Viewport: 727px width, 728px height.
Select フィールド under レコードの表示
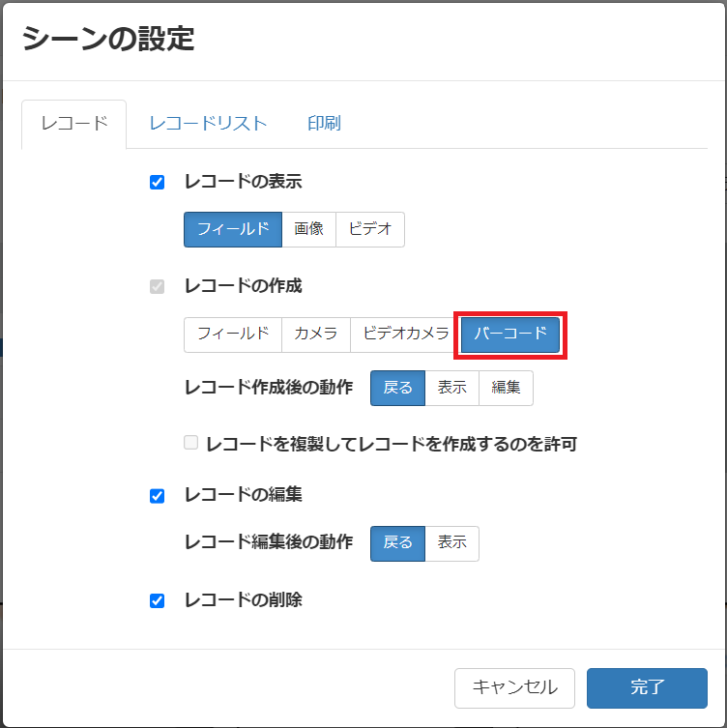pyautogui.click(x=233, y=229)
